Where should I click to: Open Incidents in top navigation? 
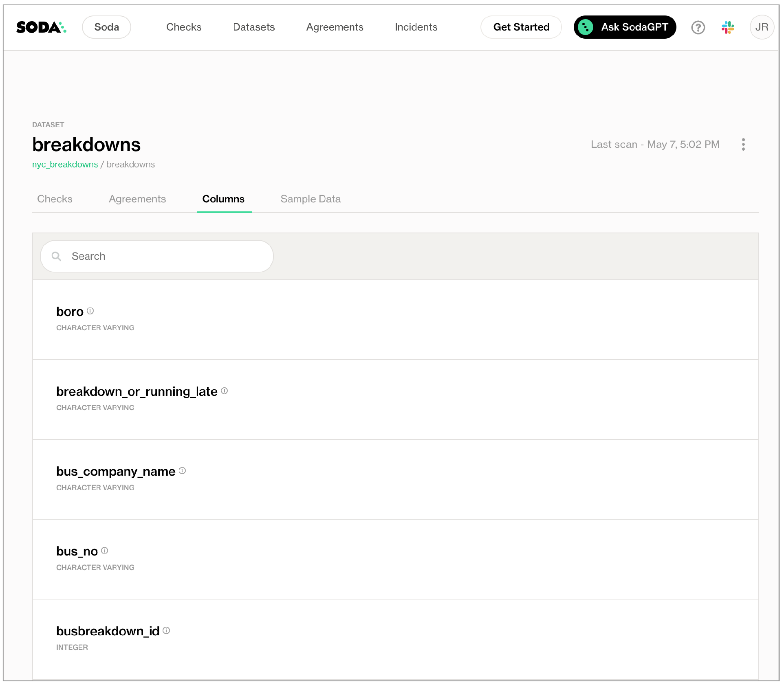[x=416, y=27]
